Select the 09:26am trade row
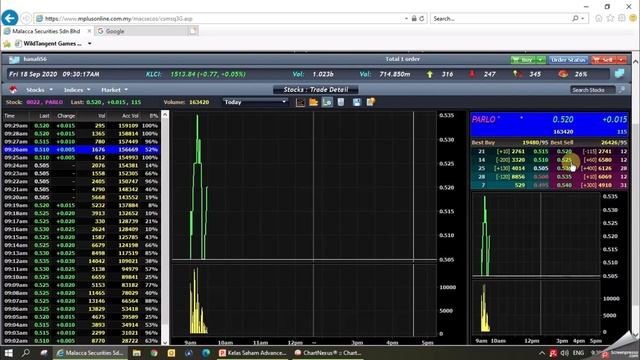Viewport: 640px width, 360px height. point(81,150)
